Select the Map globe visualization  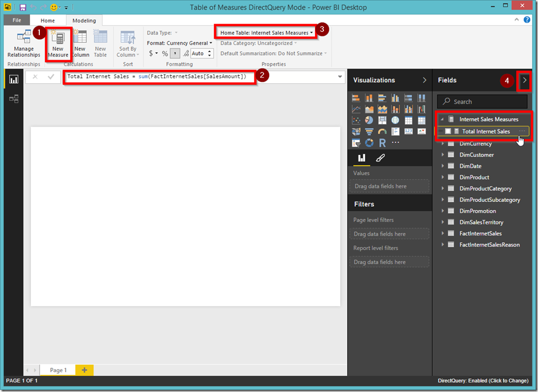pos(395,120)
